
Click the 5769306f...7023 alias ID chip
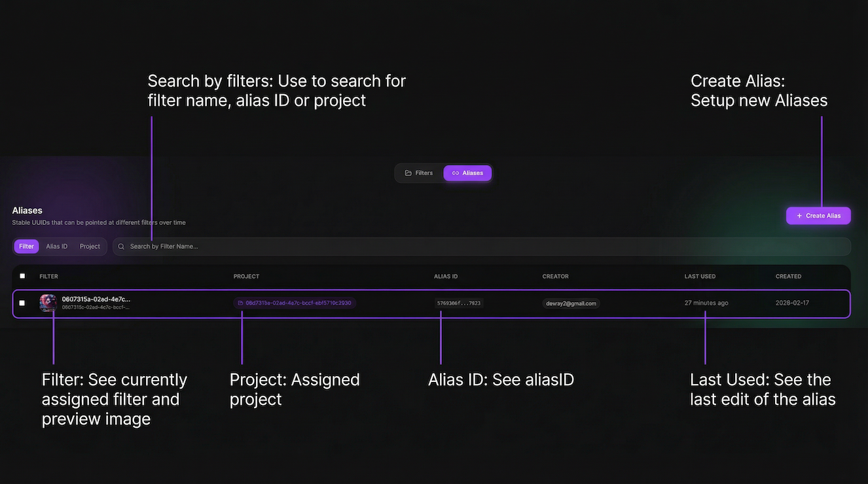tap(459, 303)
